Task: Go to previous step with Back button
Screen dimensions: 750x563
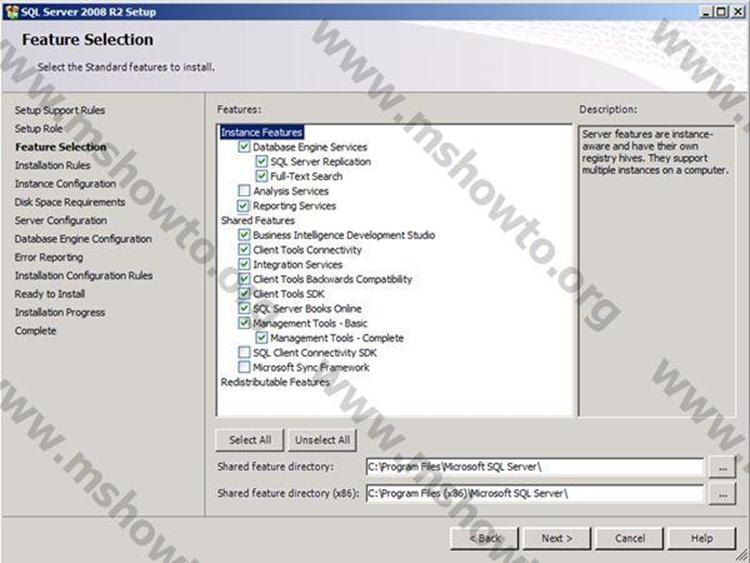Action: (485, 539)
